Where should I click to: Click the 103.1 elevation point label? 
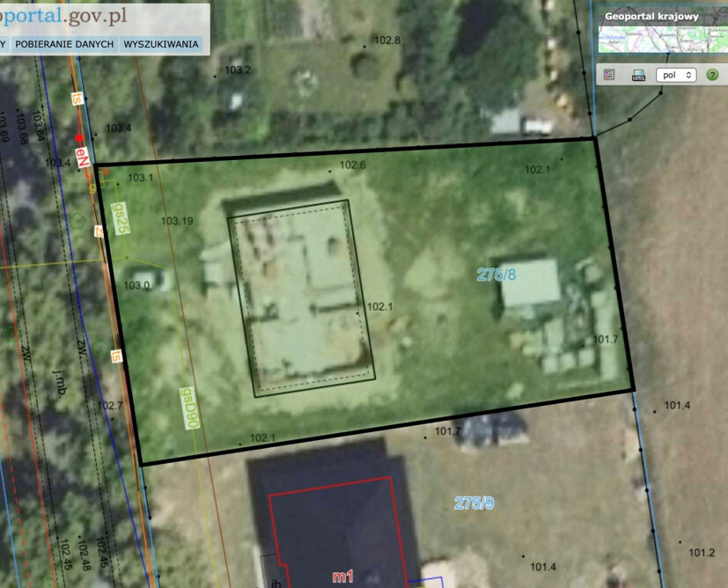pos(140,177)
